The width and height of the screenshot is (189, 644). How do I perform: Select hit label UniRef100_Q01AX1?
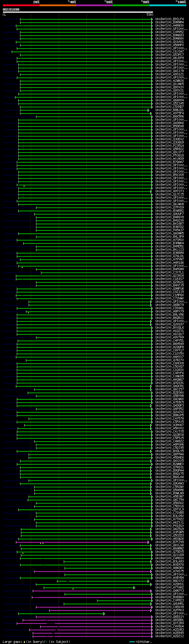[x=170, y=42]
